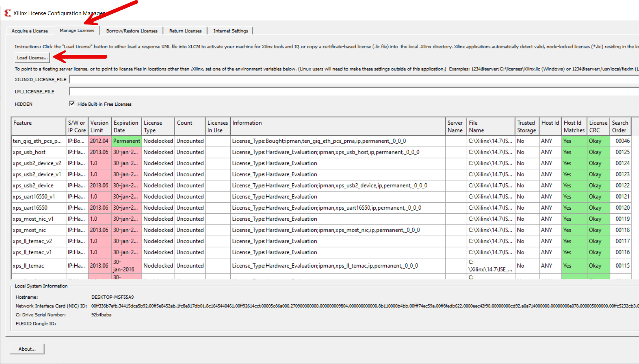
Task: Click the Load License button
Action: point(32,58)
